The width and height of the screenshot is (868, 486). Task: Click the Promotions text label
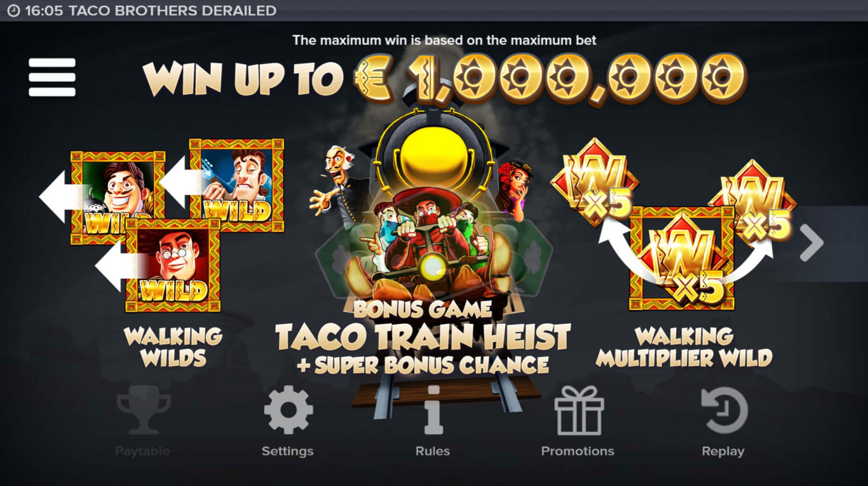[x=578, y=451]
